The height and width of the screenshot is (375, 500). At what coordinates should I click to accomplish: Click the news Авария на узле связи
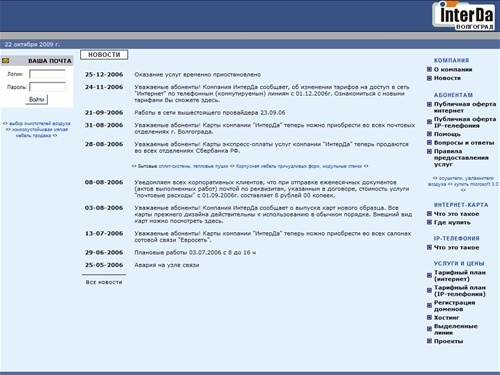(167, 265)
